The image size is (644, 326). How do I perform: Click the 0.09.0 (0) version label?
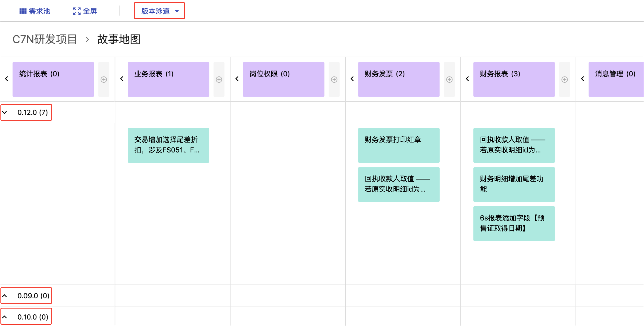[x=33, y=296]
